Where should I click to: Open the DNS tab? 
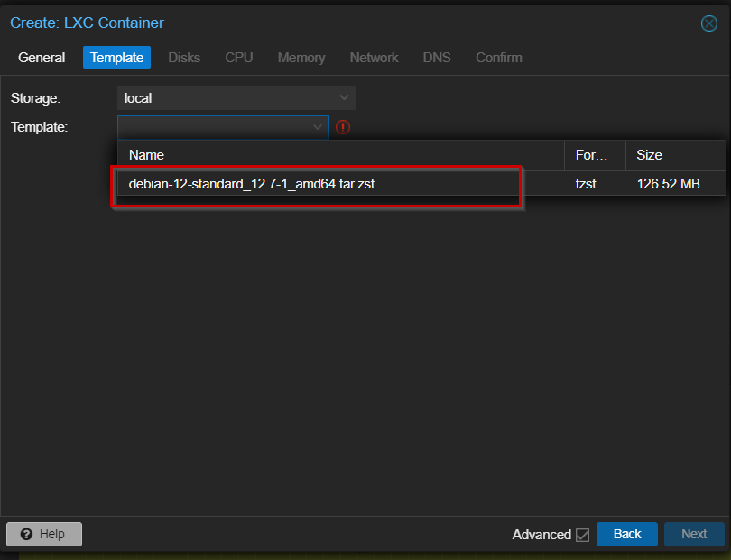(437, 58)
